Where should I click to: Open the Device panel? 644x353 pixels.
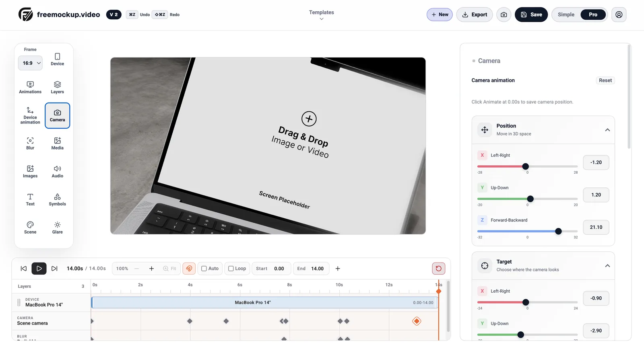[x=57, y=59]
